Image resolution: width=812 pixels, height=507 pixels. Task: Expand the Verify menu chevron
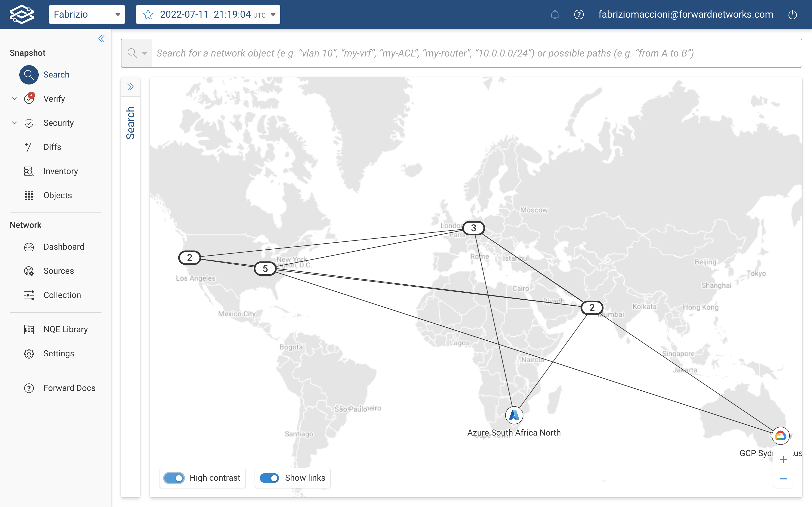tap(14, 99)
